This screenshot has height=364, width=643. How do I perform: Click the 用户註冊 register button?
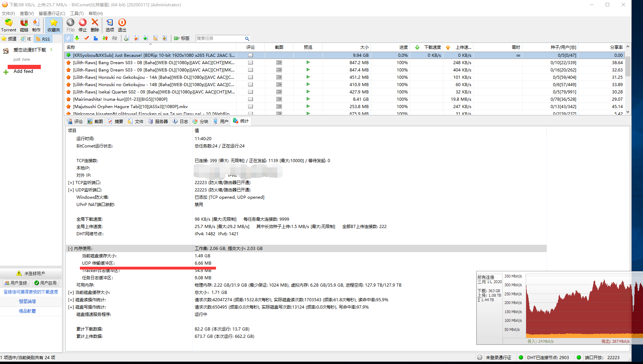(x=45, y=283)
